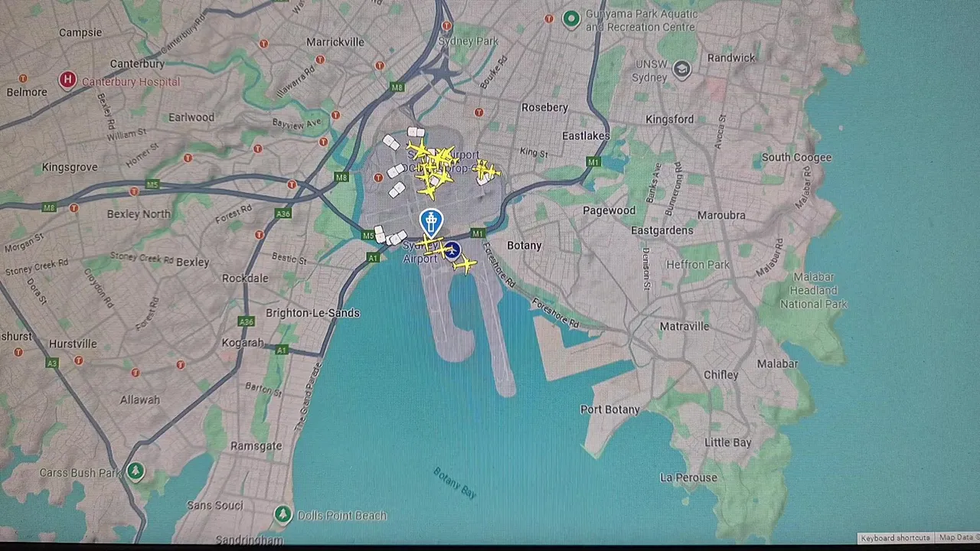This screenshot has height=551, width=980.
Task: Select M1 road shield beside Botany
Action: [478, 233]
